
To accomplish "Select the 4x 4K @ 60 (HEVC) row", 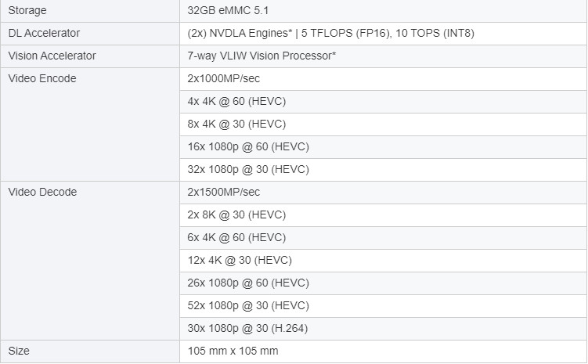I will click(x=236, y=102).
